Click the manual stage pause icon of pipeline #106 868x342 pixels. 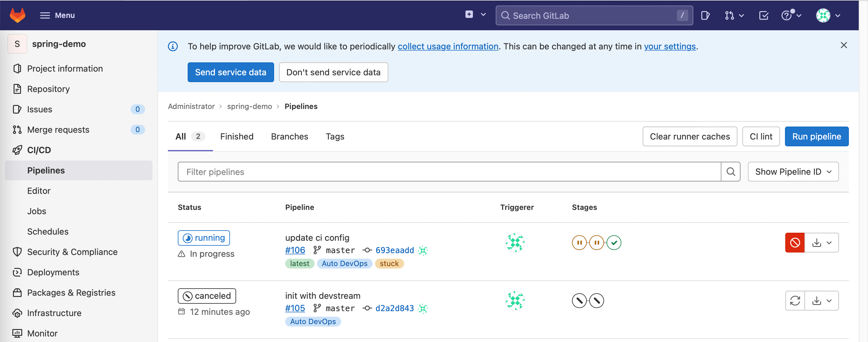[x=579, y=242]
